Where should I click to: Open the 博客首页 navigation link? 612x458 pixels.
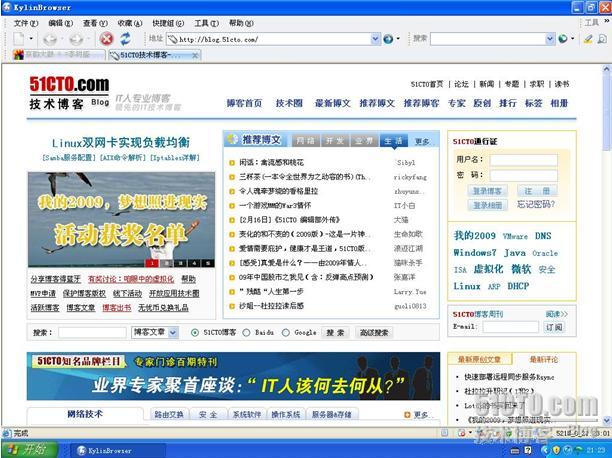coord(244,103)
